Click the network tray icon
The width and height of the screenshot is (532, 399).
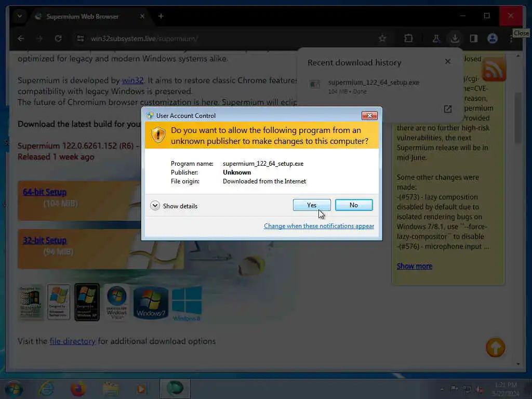click(467, 390)
